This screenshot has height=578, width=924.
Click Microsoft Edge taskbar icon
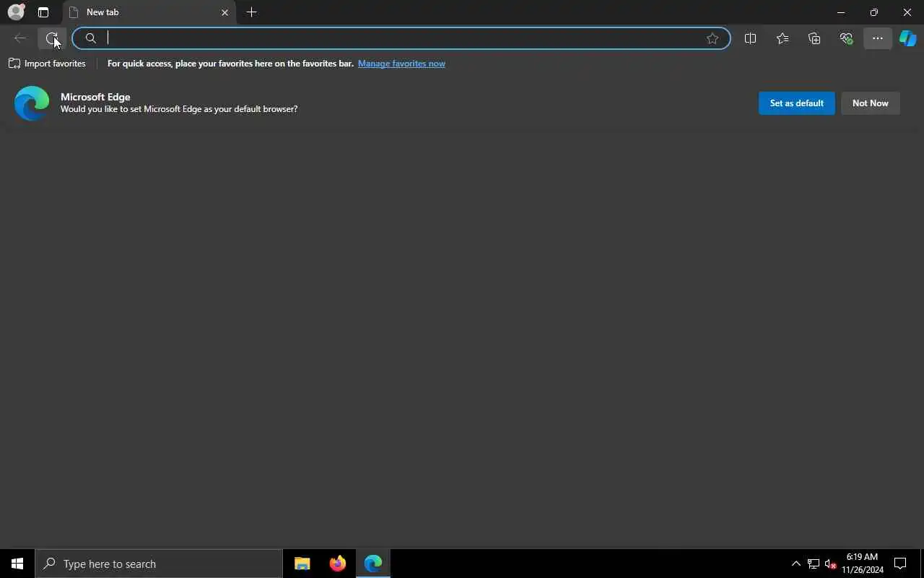373,564
